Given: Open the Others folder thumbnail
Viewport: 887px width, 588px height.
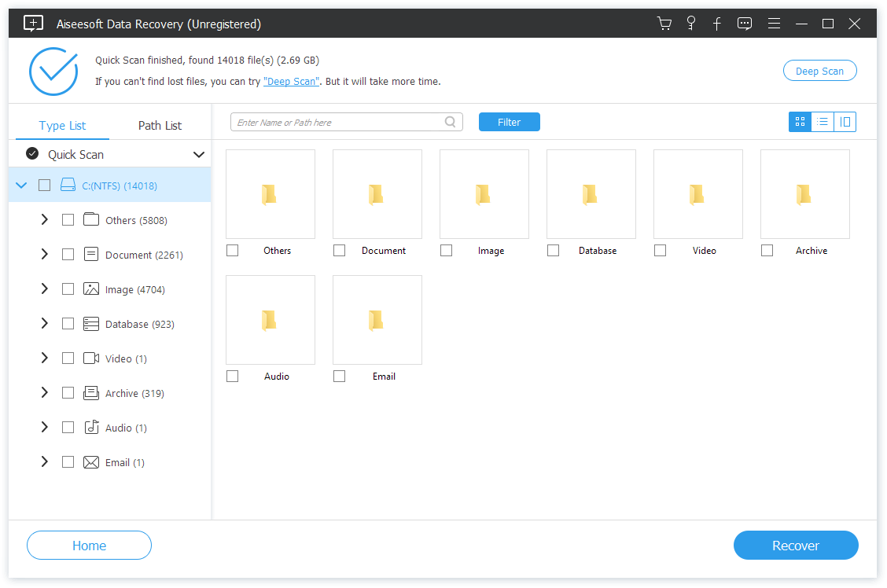Looking at the screenshot, I should pyautogui.click(x=271, y=194).
